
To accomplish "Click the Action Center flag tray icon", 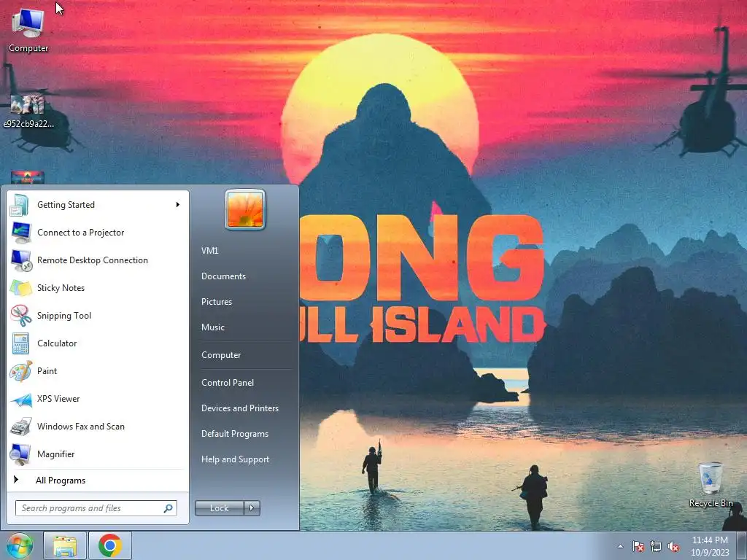I will point(638,546).
